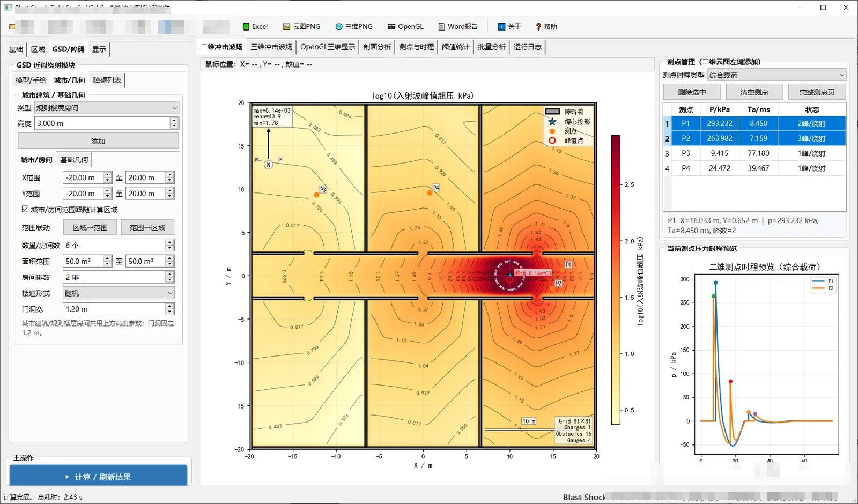Image resolution: width=858 pixels, height=504 pixels.
Task: Open the 完整测点页 button
Action: pyautogui.click(x=817, y=92)
